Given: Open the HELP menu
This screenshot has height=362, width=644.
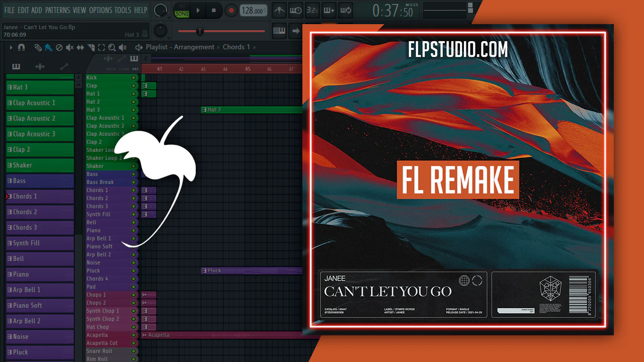Looking at the screenshot, I should (x=141, y=10).
